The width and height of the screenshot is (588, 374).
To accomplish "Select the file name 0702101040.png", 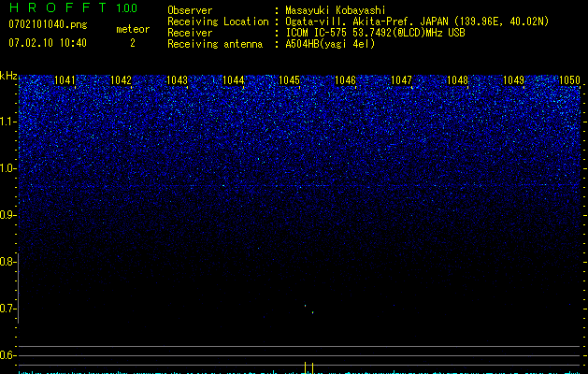I will click(x=48, y=24).
